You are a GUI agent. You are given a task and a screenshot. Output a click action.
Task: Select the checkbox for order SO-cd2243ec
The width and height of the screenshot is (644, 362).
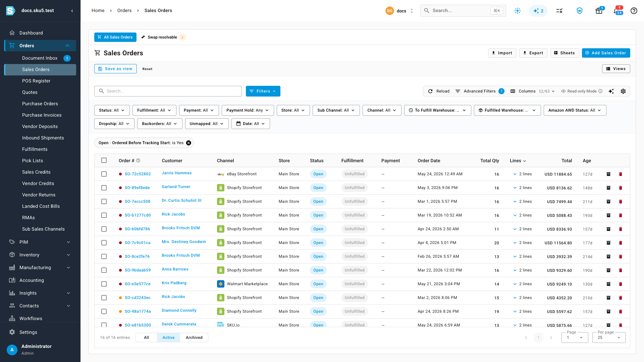(104, 298)
